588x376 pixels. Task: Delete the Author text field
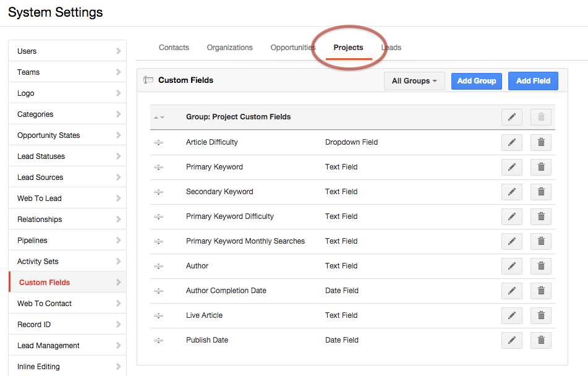541,266
